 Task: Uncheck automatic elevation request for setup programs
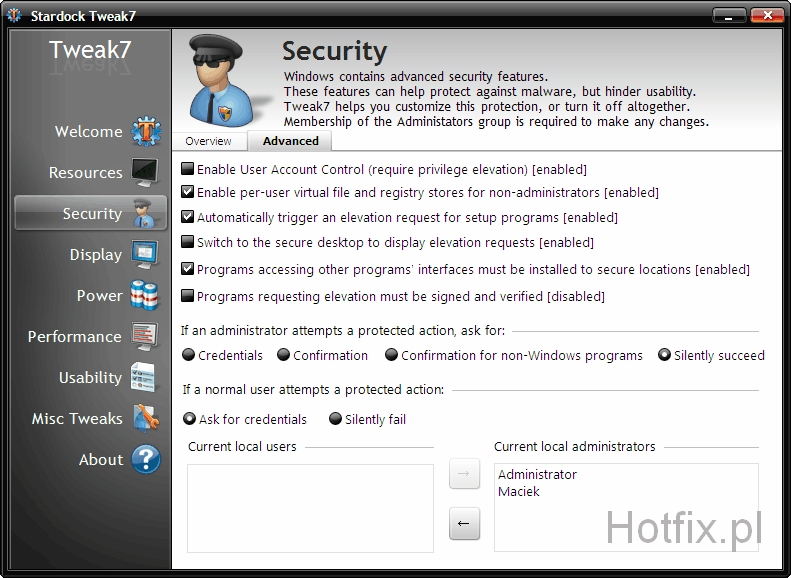click(x=187, y=217)
